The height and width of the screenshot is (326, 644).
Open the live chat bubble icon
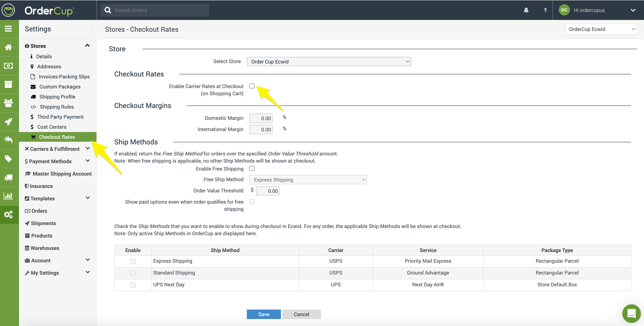pyautogui.click(x=631, y=313)
